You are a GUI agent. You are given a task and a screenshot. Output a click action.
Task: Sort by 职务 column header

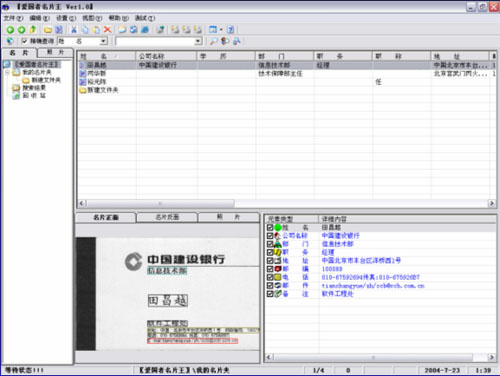click(x=343, y=56)
